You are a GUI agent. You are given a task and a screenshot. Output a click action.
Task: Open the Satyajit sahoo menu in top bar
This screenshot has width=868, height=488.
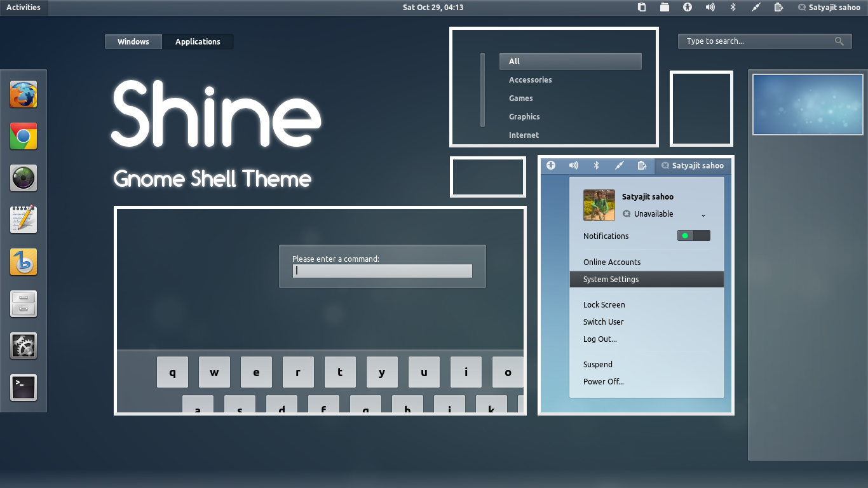[x=829, y=8]
